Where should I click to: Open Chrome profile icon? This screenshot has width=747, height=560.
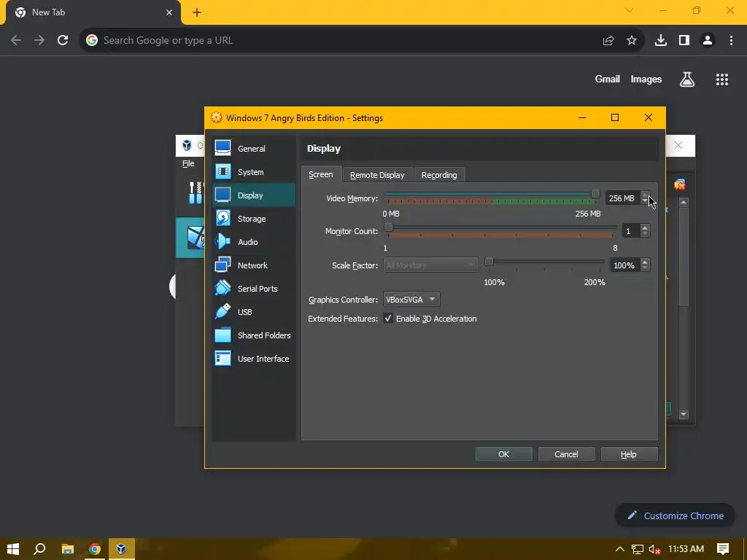coord(708,41)
